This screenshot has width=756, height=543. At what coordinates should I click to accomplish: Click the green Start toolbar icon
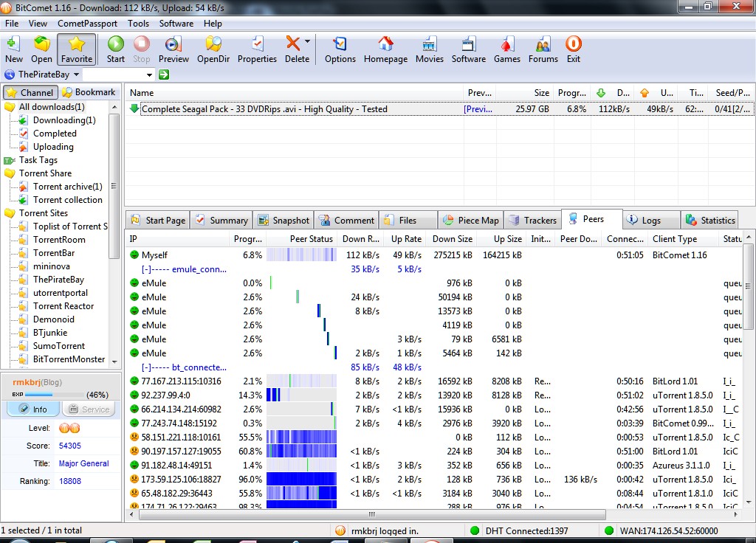coord(116,49)
